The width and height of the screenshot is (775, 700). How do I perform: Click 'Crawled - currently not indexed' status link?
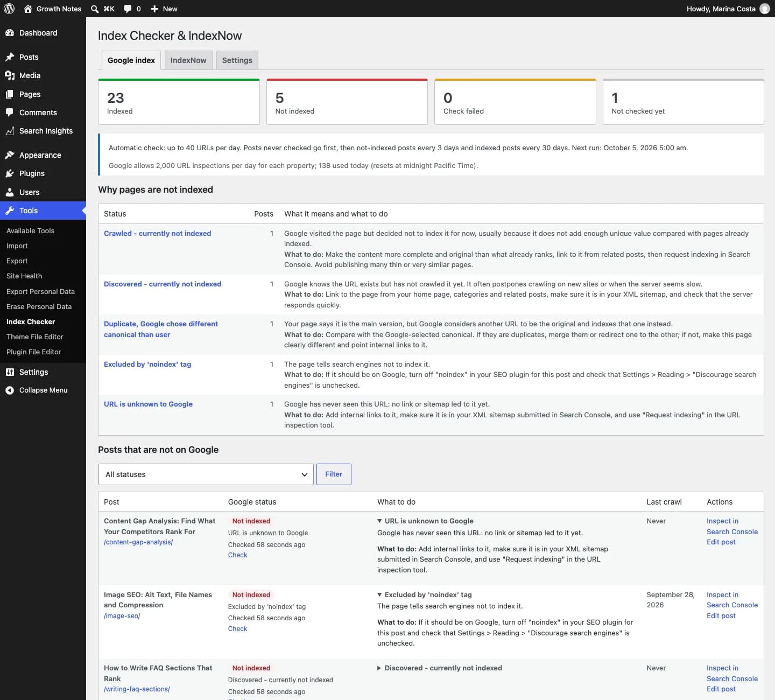[x=157, y=233]
